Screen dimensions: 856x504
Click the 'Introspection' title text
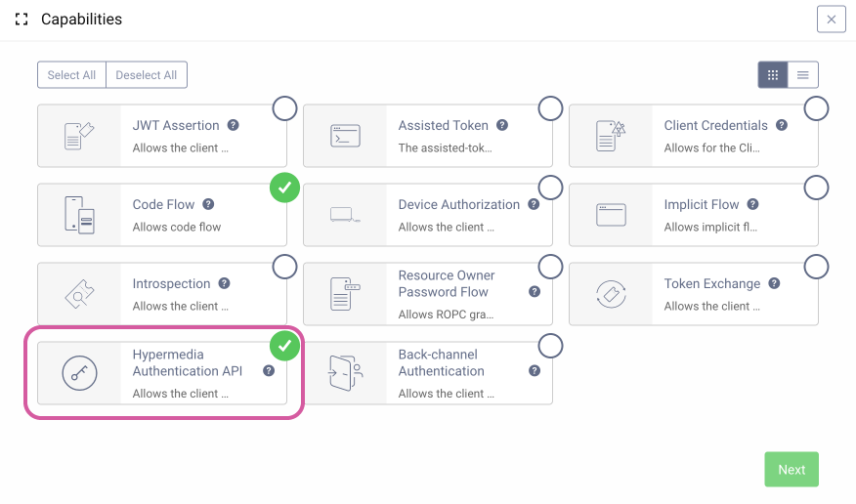point(171,283)
